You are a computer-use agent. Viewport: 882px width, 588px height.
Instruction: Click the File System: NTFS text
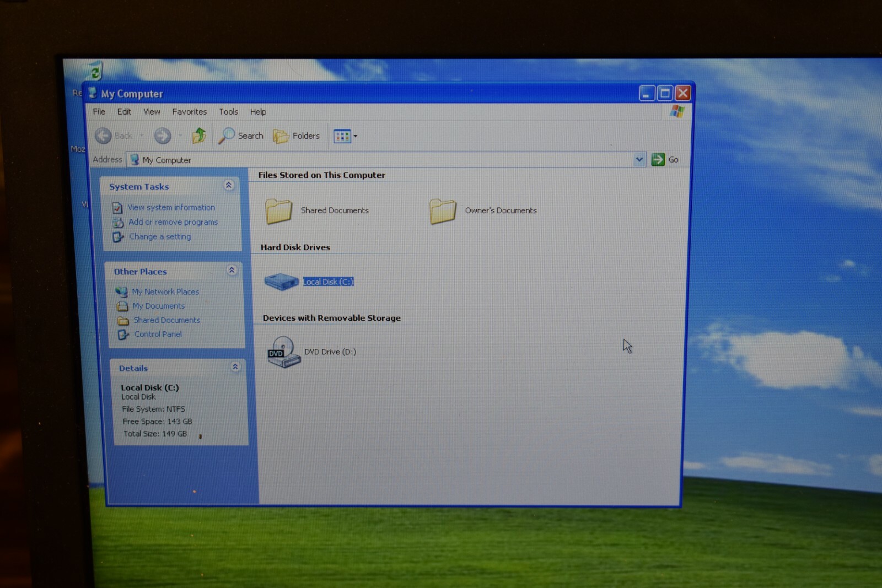[x=153, y=409]
